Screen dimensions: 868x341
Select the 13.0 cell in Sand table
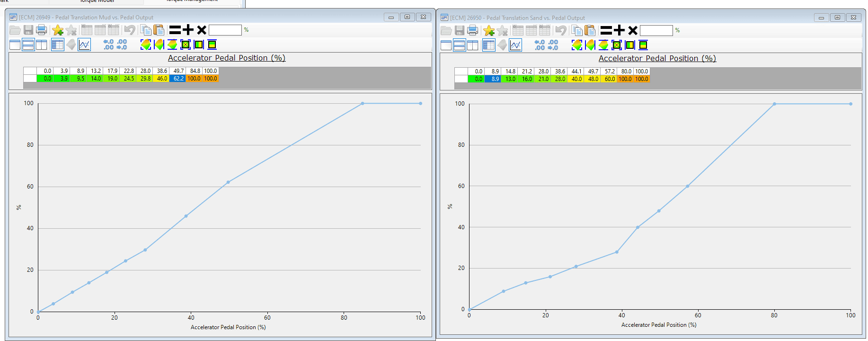(x=509, y=79)
